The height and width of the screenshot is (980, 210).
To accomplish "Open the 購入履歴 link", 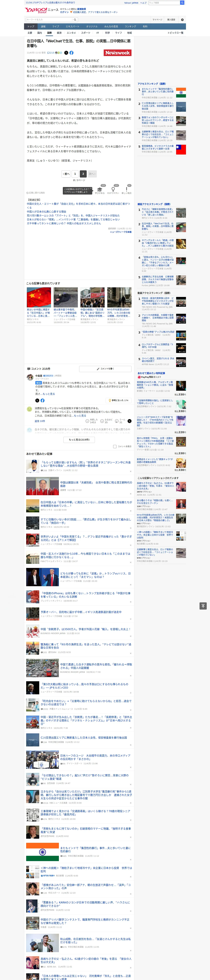I will coord(171,20).
